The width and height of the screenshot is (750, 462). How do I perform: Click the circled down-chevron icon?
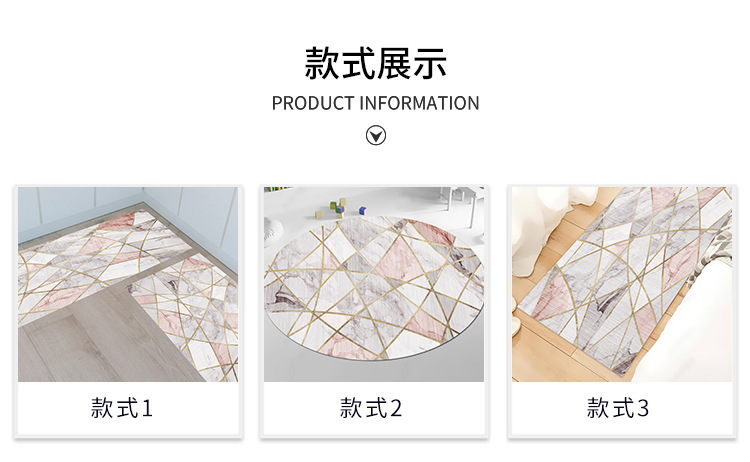click(375, 135)
